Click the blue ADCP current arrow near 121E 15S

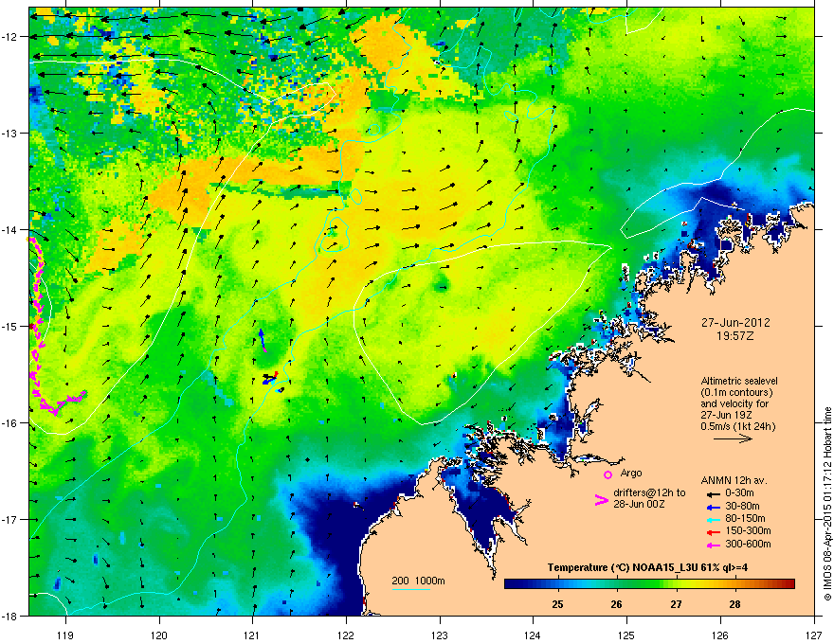tap(262, 338)
